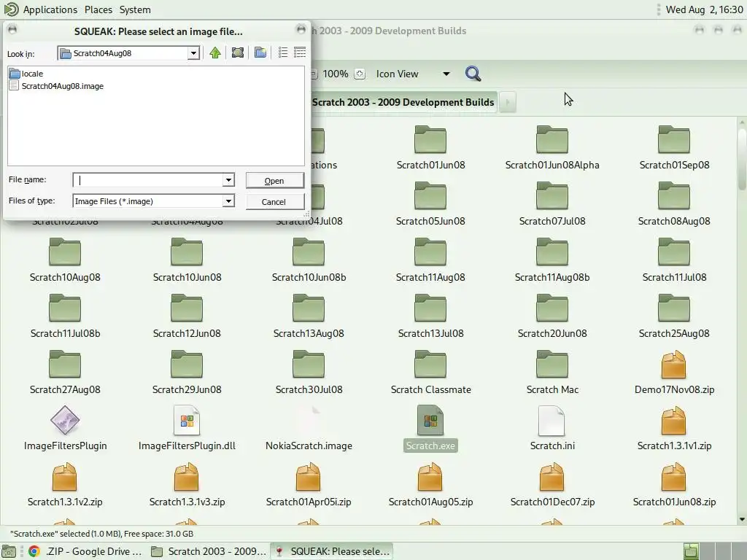The height and width of the screenshot is (560, 747).
Task: Open the Applications menu
Action: tap(50, 9)
